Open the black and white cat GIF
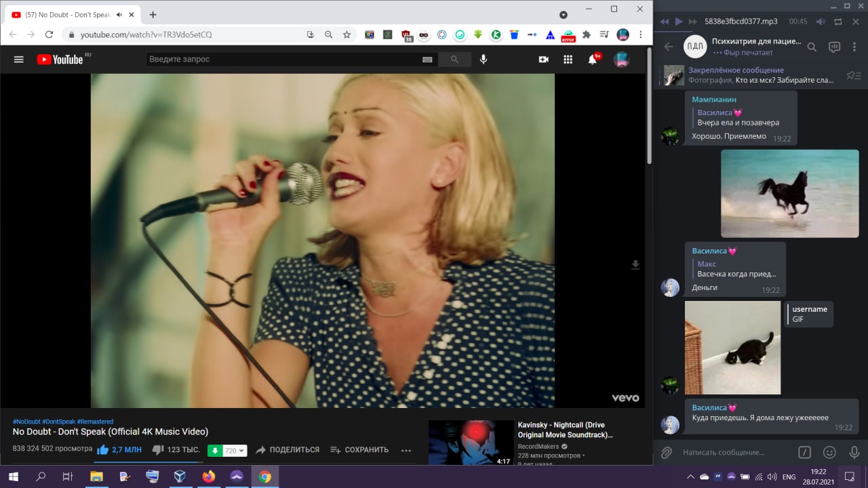 click(x=733, y=348)
